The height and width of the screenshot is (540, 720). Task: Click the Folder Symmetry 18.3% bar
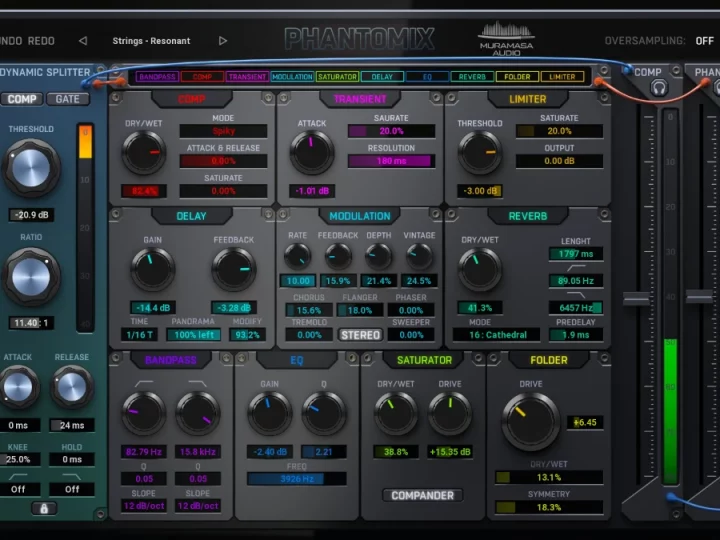tap(549, 507)
